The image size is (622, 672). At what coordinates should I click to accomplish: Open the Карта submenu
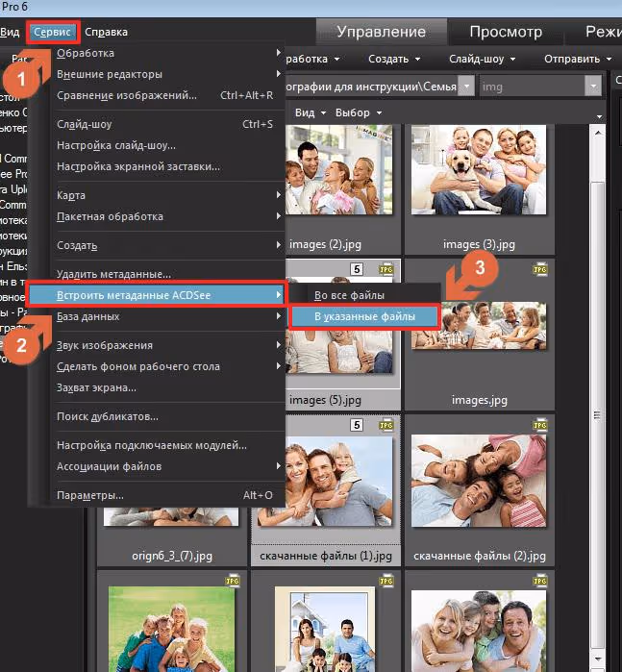[x=169, y=195]
